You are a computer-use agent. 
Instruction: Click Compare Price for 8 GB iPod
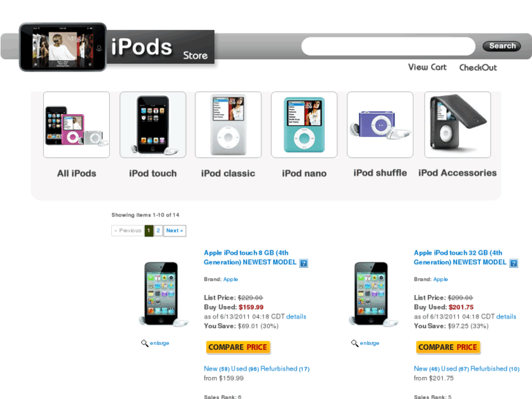click(x=238, y=348)
